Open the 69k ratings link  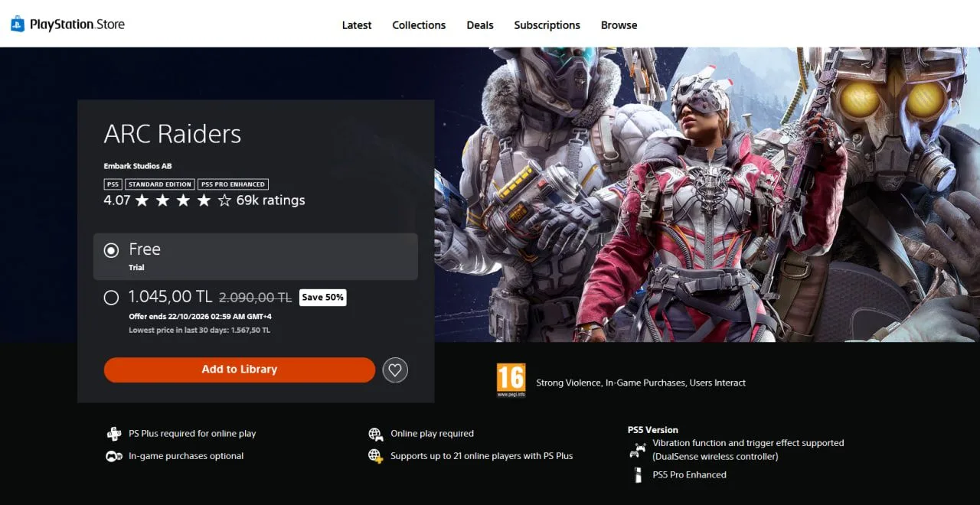pos(270,200)
